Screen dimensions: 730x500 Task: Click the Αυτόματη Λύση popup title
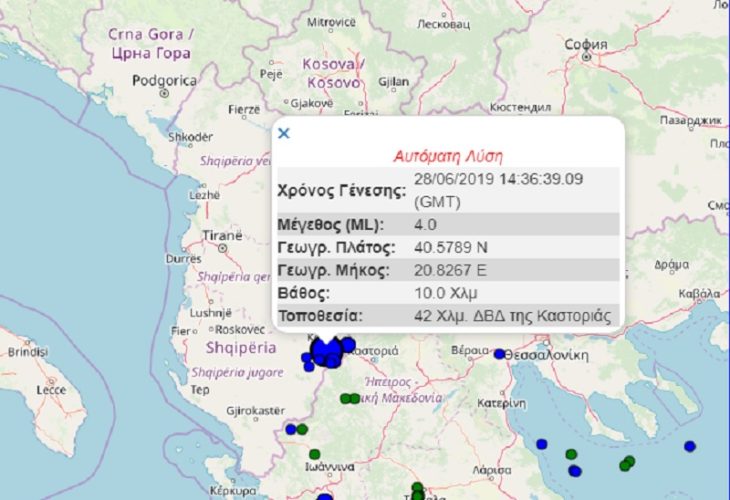[x=446, y=156]
